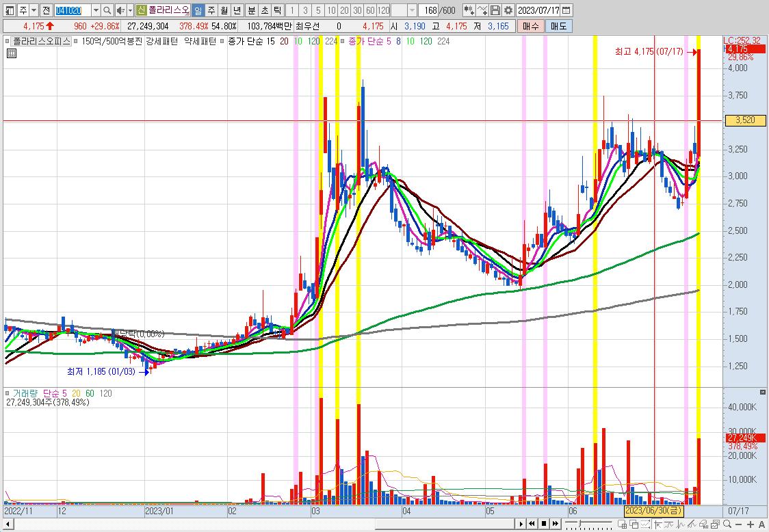Screen dimensions: 769x532
Task: Toggle the 거래량 indicator marker
Action: [x=8, y=393]
